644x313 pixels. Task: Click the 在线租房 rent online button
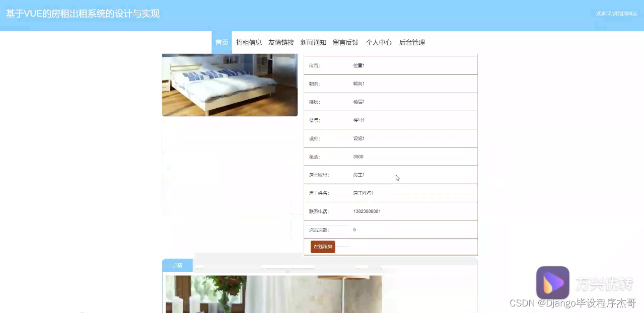point(322,247)
